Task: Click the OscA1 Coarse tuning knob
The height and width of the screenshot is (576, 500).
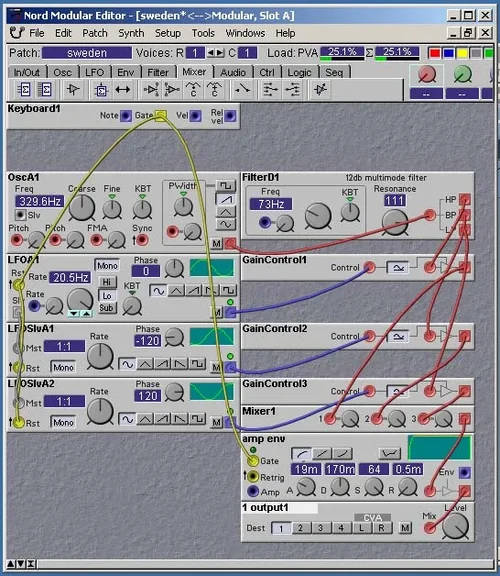Action: [x=82, y=208]
